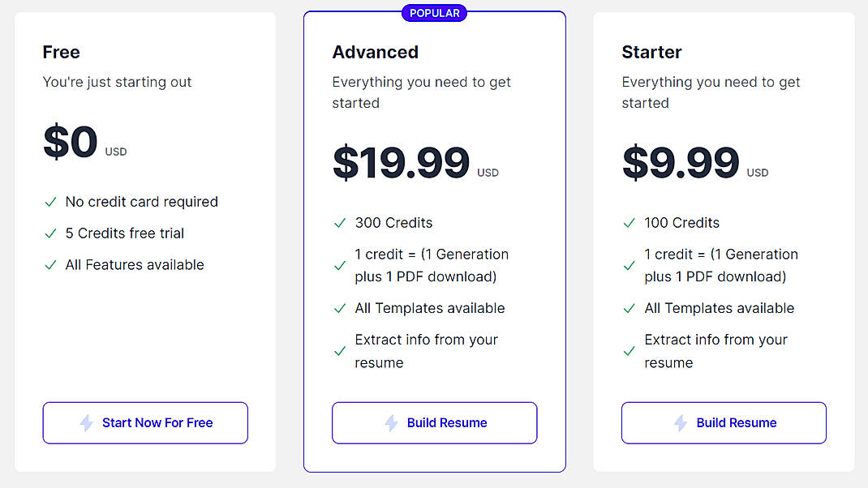Click the checkmark beside Extract info in Starter plan

coord(629,351)
